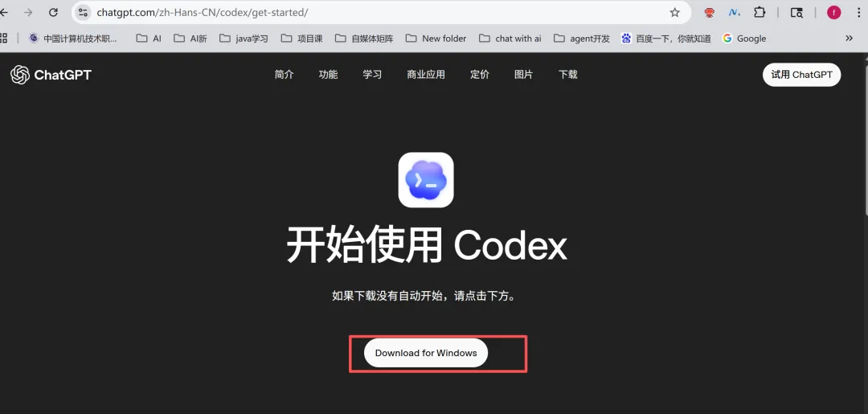Open the chat with ai bookmark folder

coord(510,39)
